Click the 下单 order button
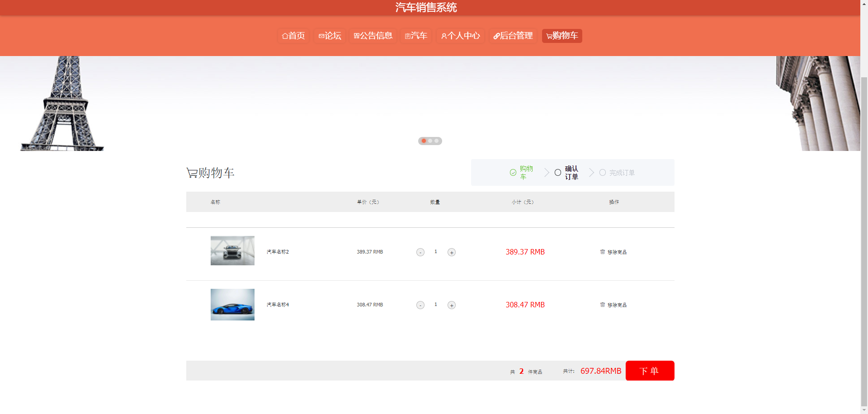The height and width of the screenshot is (414, 868). coord(650,371)
